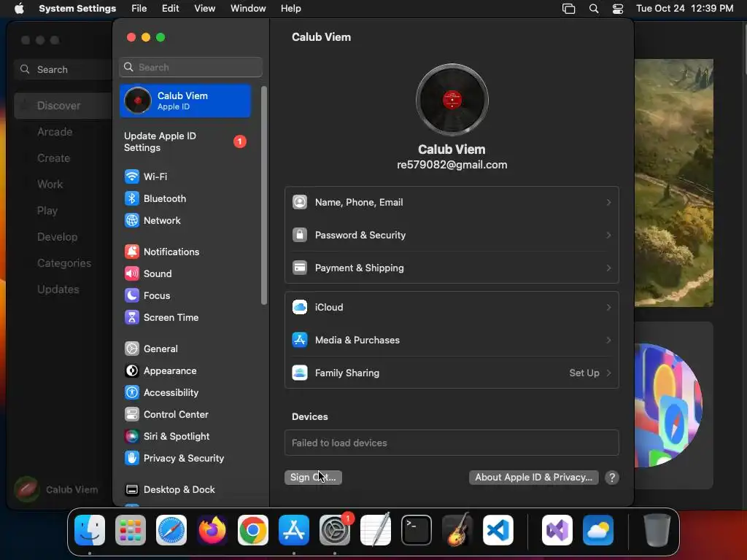Select Create in App Store sidebar
The image size is (747, 560).
(x=63, y=158)
